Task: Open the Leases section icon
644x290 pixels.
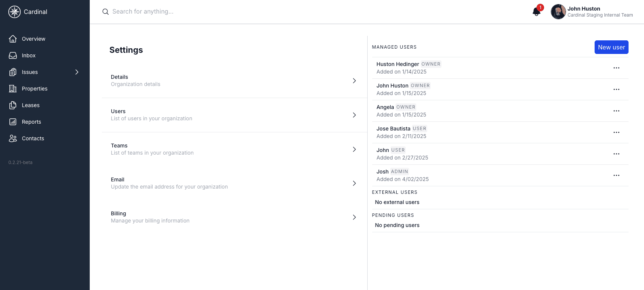Action: [13, 105]
